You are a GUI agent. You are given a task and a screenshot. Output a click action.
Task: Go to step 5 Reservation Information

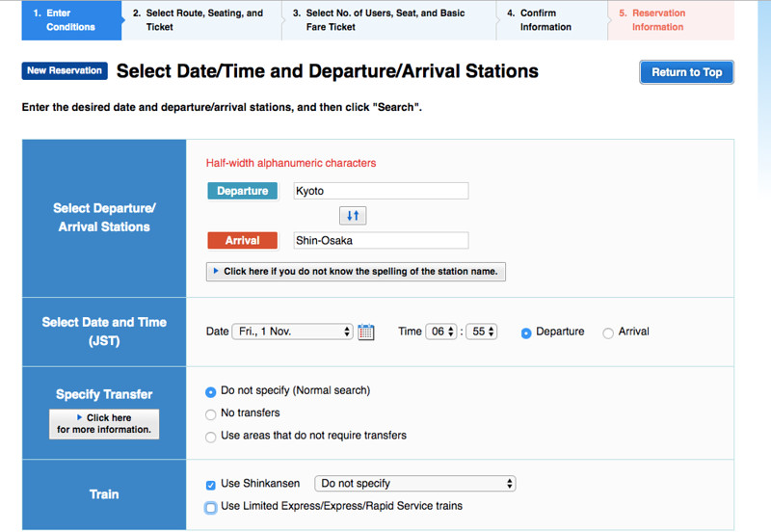pos(671,20)
